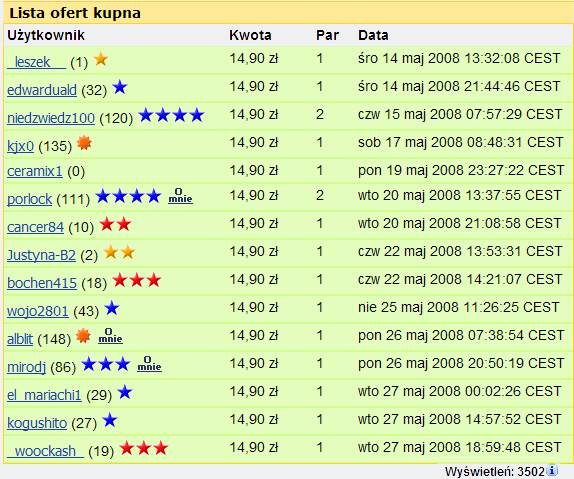Click the Kwota column header

click(250, 35)
